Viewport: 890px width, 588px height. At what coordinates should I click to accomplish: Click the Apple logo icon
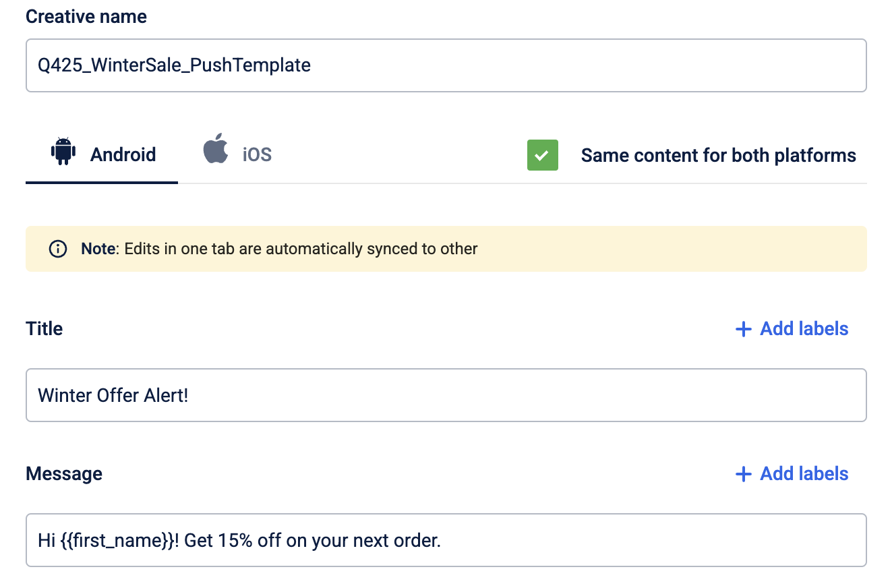click(216, 149)
